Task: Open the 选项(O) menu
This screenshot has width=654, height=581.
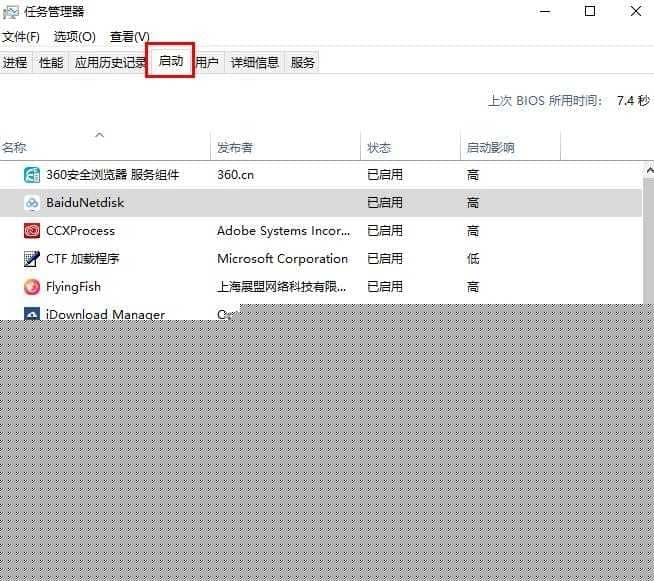Action: (75, 37)
